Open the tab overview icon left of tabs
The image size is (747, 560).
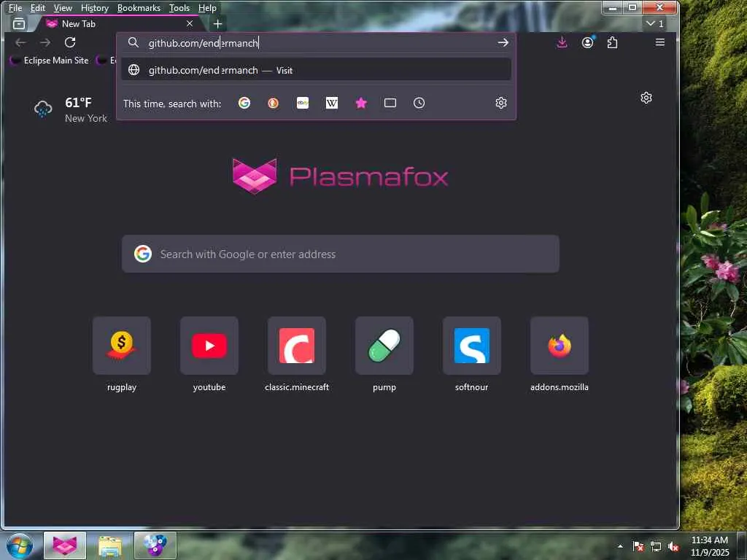[19, 23]
